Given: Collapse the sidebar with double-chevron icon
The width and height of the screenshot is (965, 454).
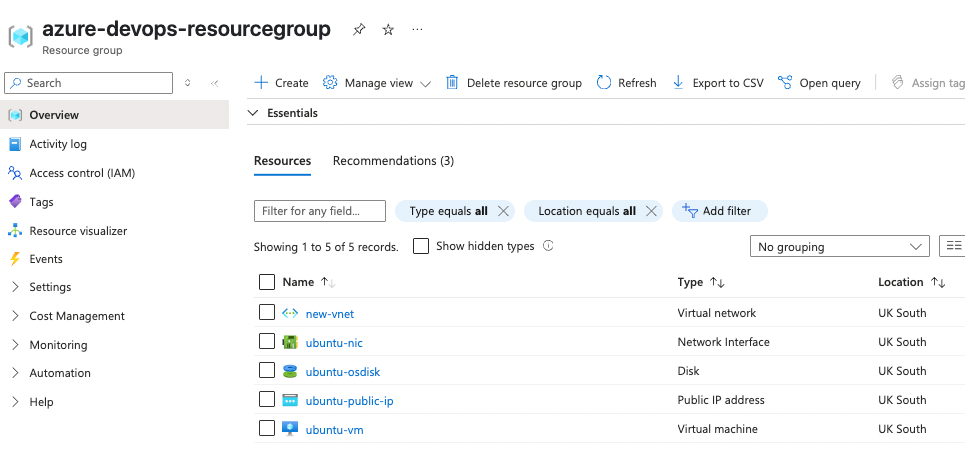Looking at the screenshot, I should point(214,83).
